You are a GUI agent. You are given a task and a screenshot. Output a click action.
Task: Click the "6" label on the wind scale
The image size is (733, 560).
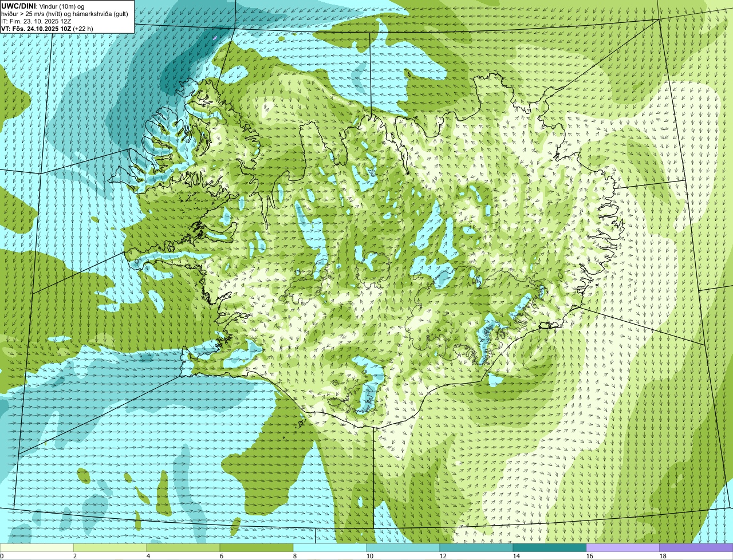click(x=222, y=556)
